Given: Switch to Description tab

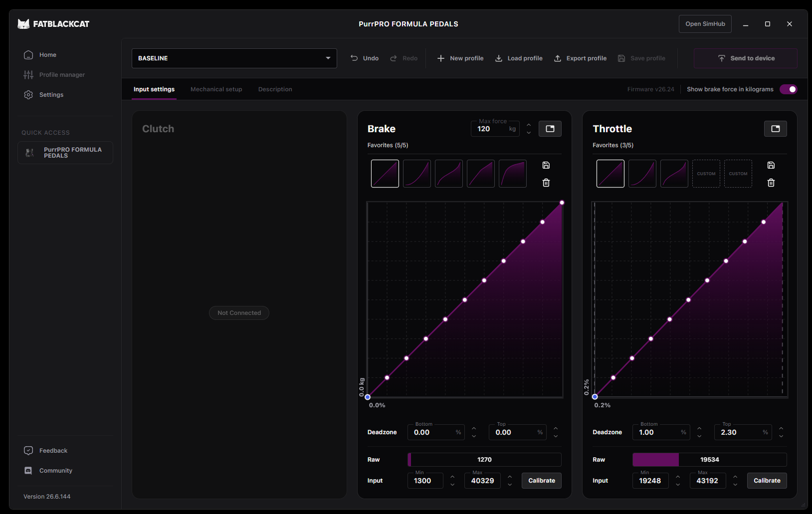Looking at the screenshot, I should (275, 89).
